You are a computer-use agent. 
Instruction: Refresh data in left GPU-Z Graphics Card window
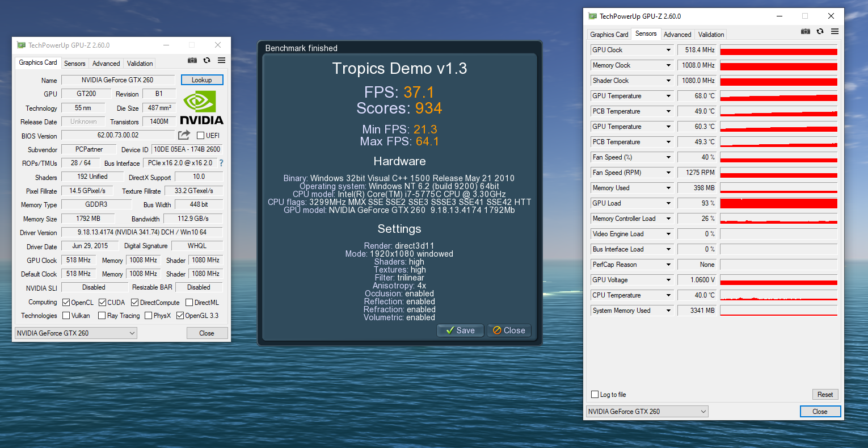tap(207, 60)
